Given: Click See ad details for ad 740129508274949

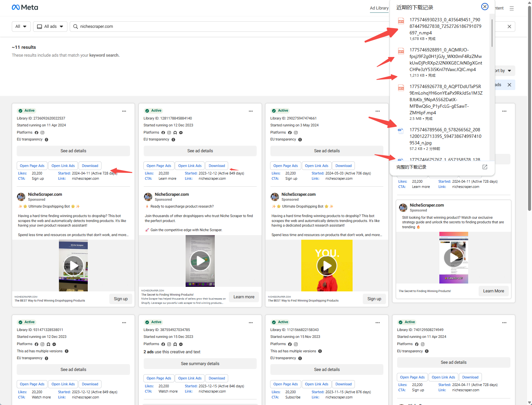Looking at the screenshot, I should point(453,362).
